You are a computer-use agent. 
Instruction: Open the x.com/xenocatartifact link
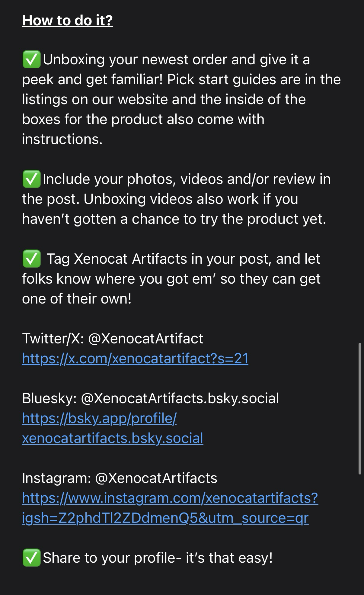(135, 359)
